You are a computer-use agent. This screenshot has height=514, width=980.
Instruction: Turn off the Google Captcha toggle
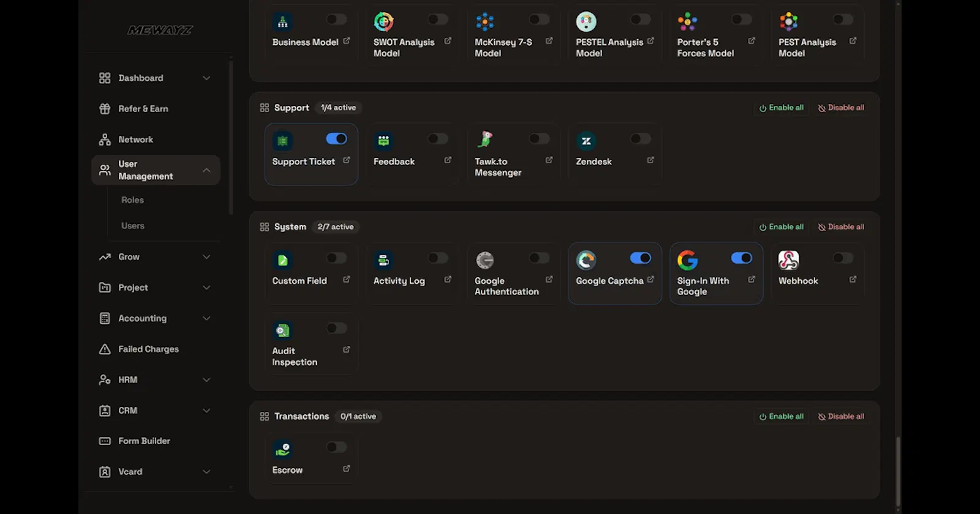coord(641,258)
